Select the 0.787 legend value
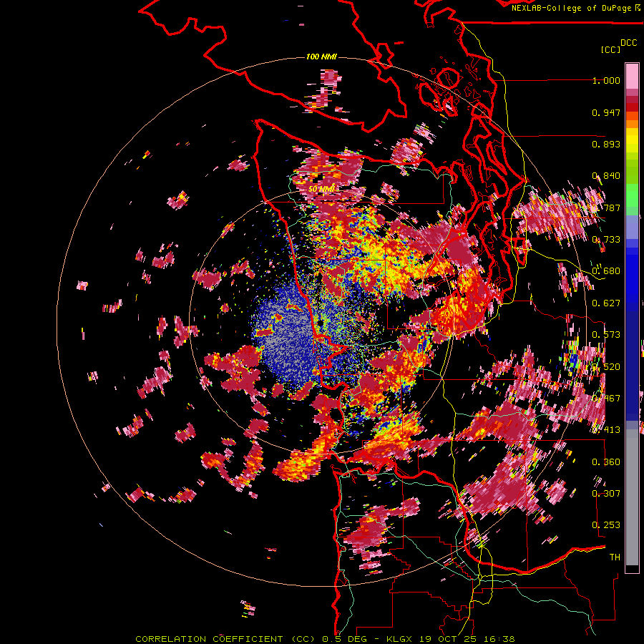 [606, 208]
